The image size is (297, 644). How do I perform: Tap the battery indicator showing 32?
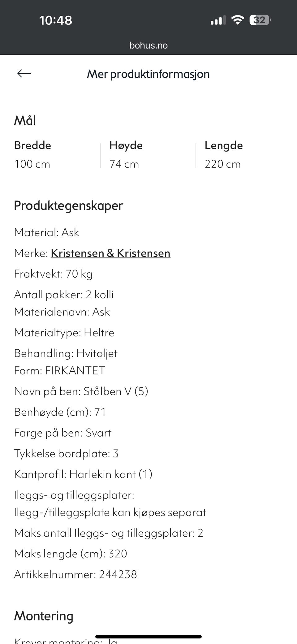(259, 20)
